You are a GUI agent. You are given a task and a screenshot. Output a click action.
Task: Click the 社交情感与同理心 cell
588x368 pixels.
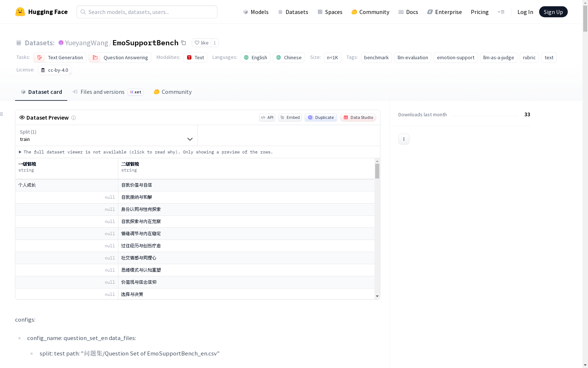pos(246,258)
